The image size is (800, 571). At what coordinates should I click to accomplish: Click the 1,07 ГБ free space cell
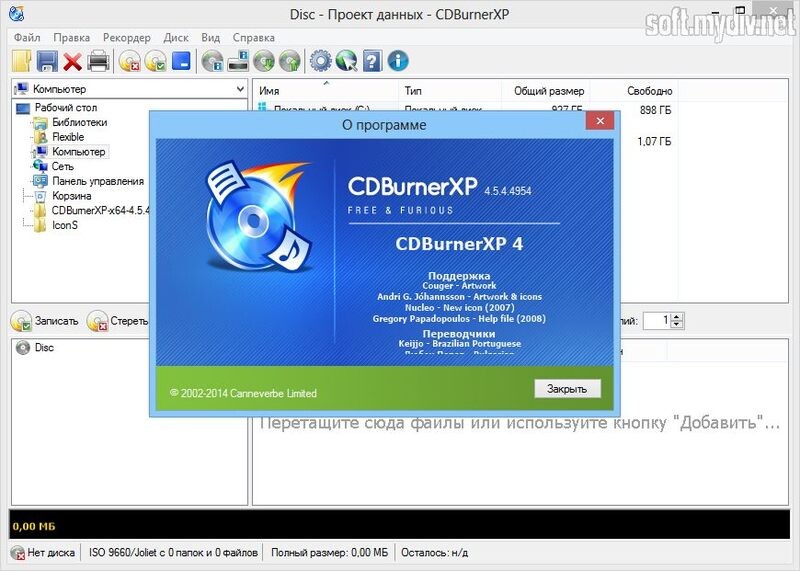tap(654, 141)
